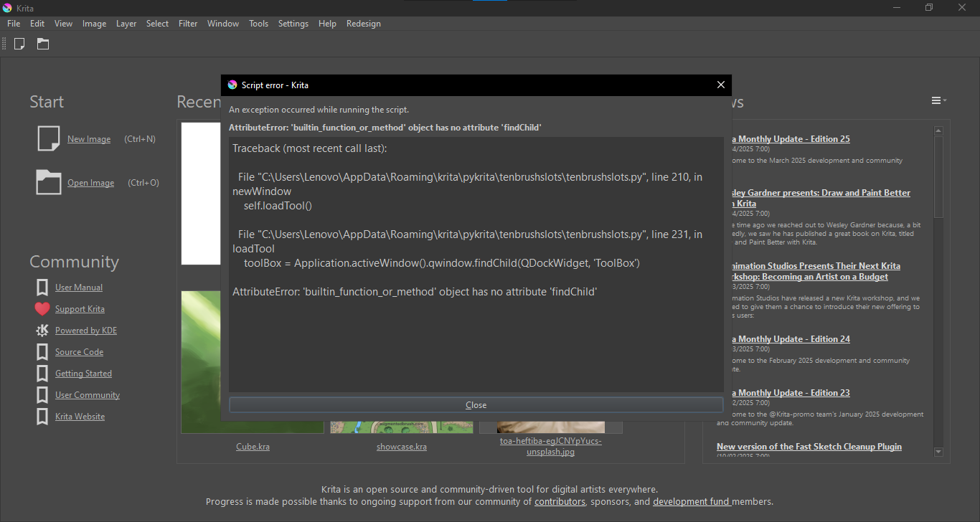Open the Image menu
This screenshot has width=980, height=522.
94,24
